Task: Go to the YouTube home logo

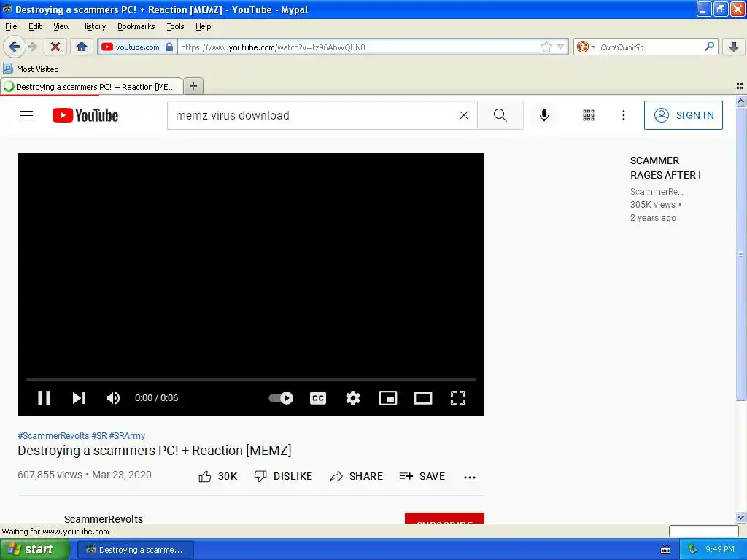Action: pyautogui.click(x=85, y=115)
